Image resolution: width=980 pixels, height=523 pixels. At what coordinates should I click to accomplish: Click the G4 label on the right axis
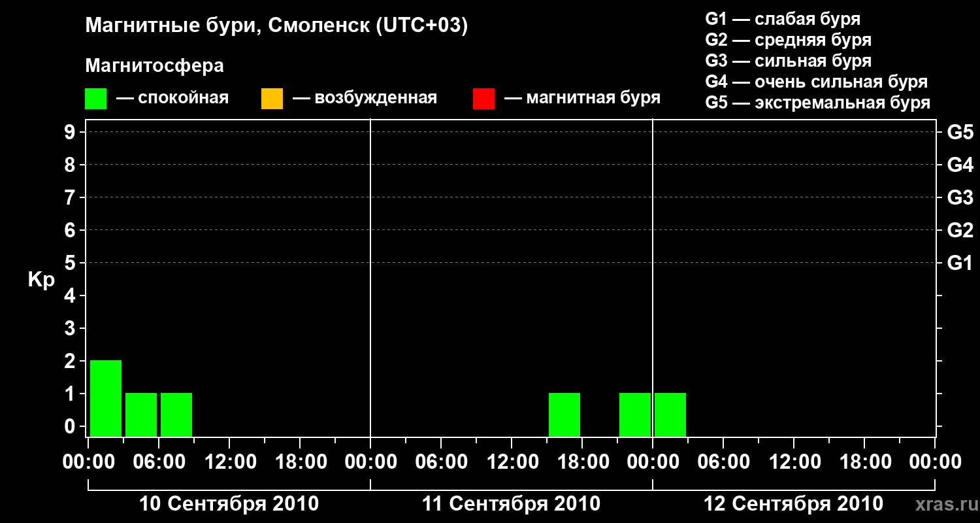(960, 165)
